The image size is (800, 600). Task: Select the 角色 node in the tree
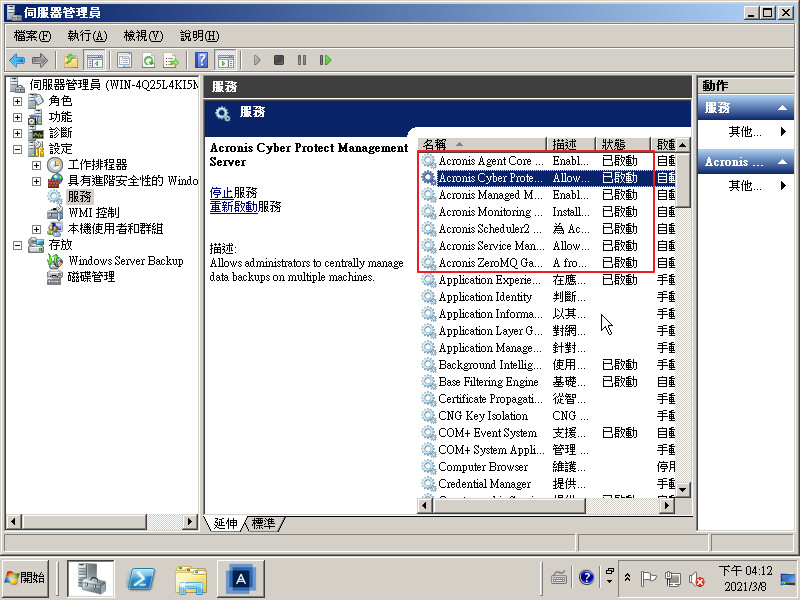pyautogui.click(x=60, y=101)
